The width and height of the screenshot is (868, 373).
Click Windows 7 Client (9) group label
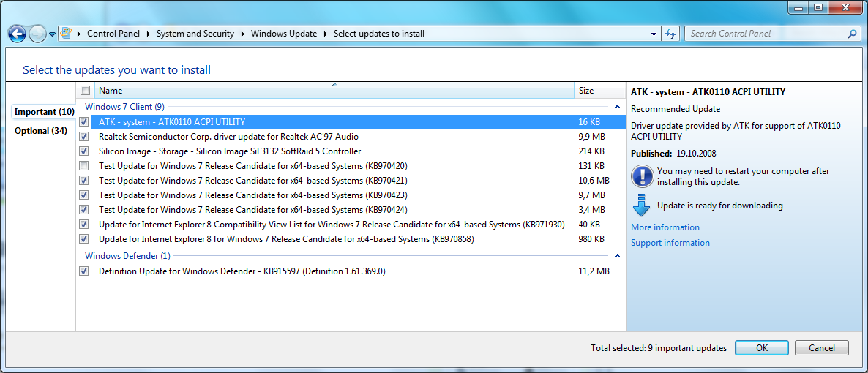pyautogui.click(x=124, y=106)
